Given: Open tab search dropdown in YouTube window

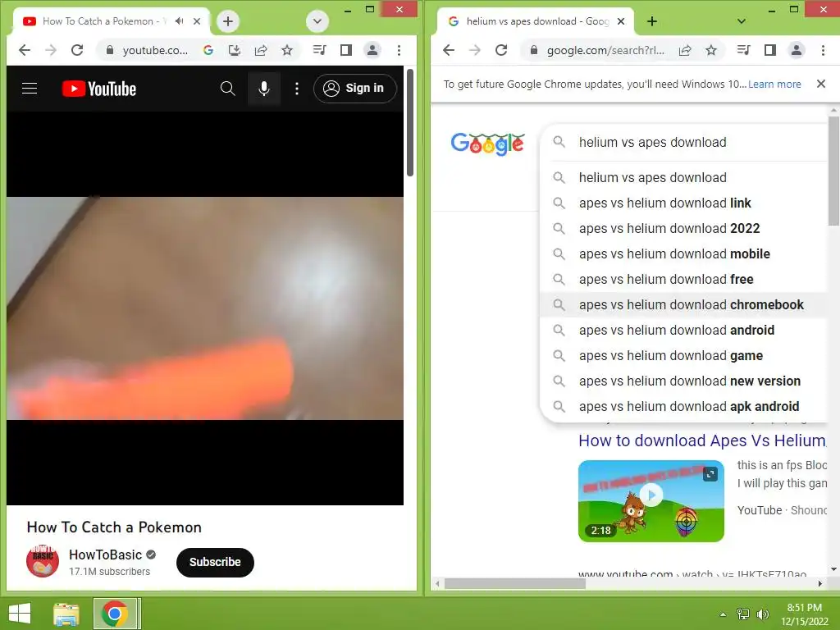Looking at the screenshot, I should pyautogui.click(x=317, y=21).
